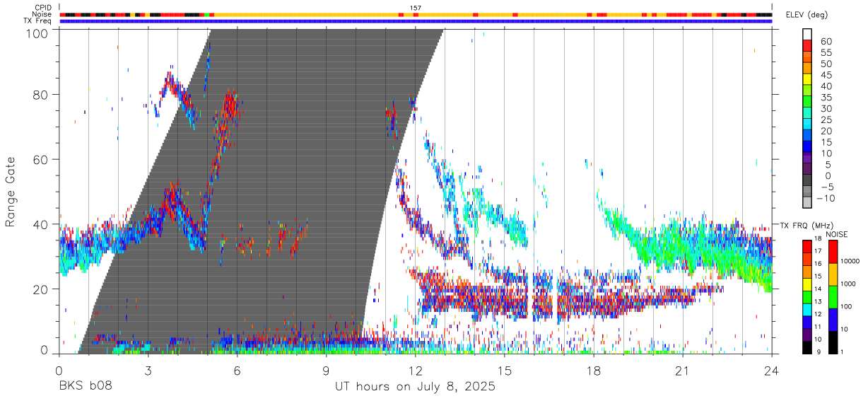Click x-axis tick label 12
868x401 pixels.
416,369
